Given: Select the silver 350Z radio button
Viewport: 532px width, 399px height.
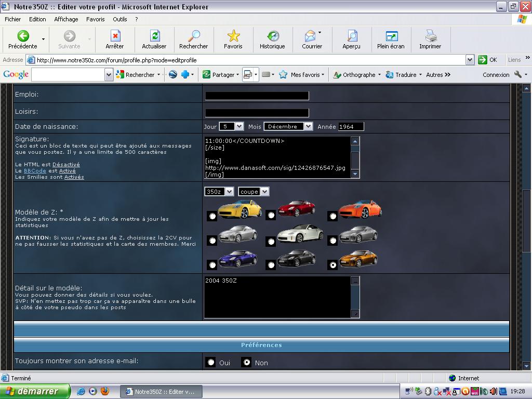Looking at the screenshot, I should (212, 241).
